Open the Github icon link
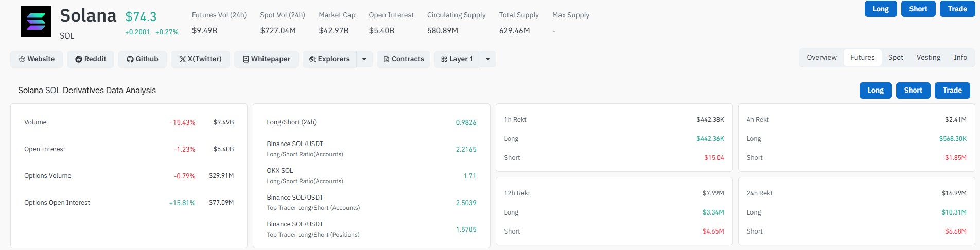This screenshot has width=980, height=250. click(x=143, y=59)
